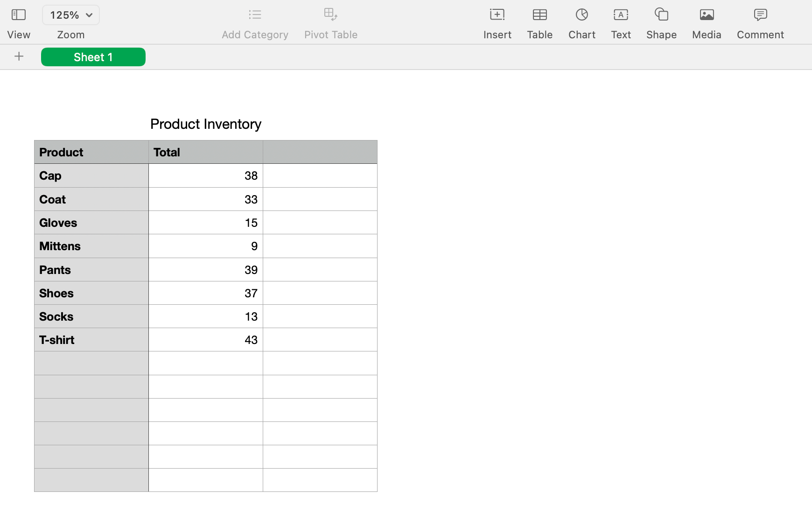This screenshot has height=505, width=812.
Task: Open the Shape picker
Action: point(661,15)
